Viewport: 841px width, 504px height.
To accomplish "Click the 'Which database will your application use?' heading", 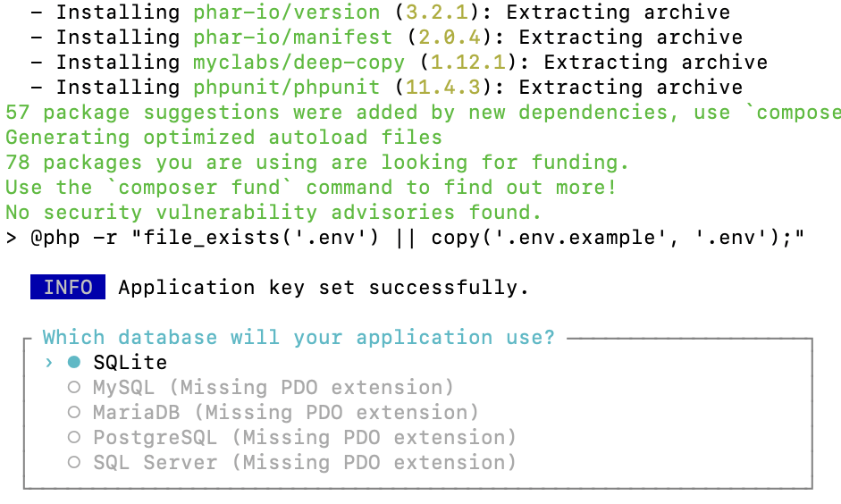I will (x=299, y=337).
